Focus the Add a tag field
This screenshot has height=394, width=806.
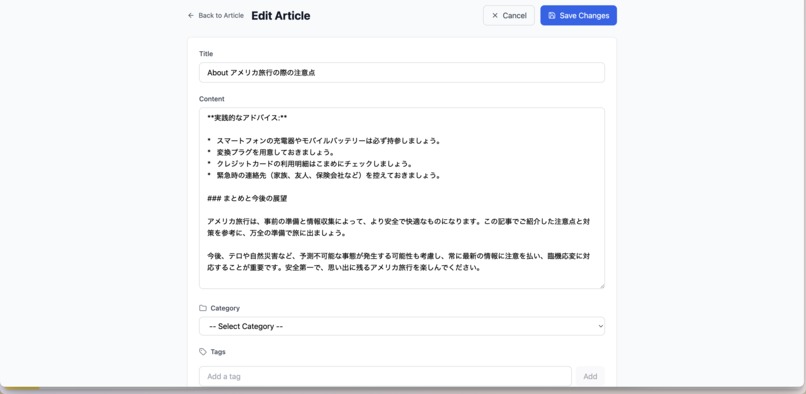coord(385,376)
